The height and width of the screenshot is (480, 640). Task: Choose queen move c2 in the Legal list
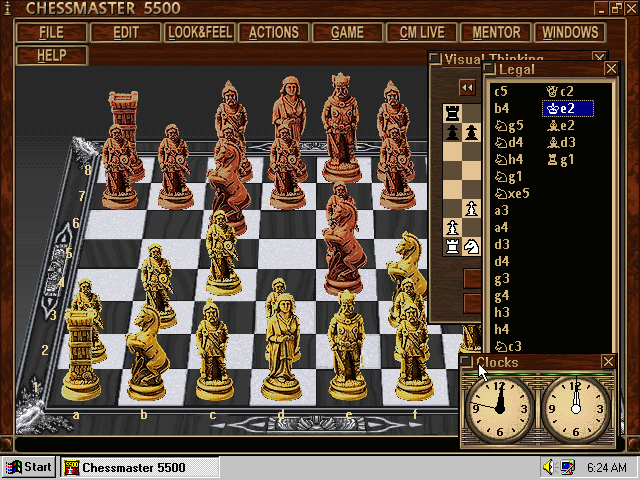[560, 91]
